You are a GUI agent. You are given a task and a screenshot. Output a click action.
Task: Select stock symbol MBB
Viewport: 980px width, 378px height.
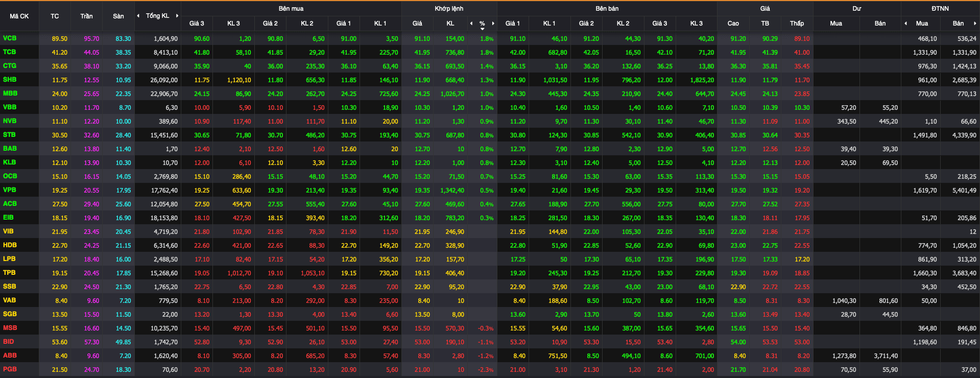click(x=10, y=93)
